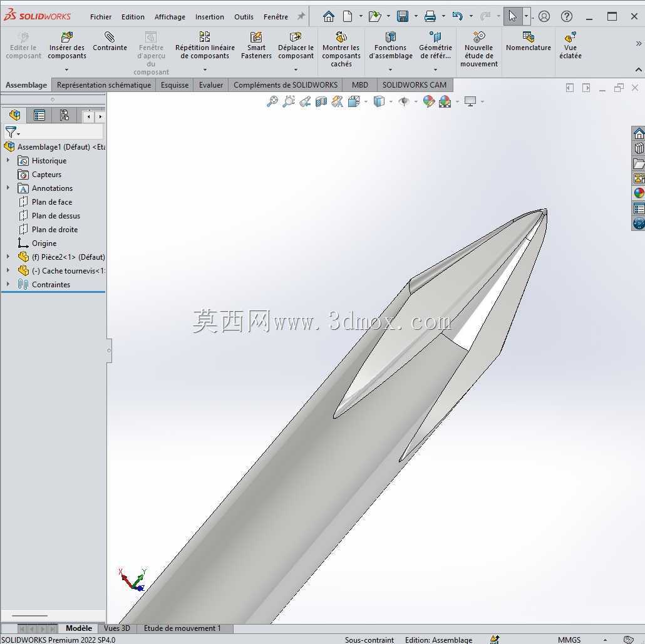Expand the Cache tournevis component node
This screenshot has height=644, width=645.
[x=8, y=270]
